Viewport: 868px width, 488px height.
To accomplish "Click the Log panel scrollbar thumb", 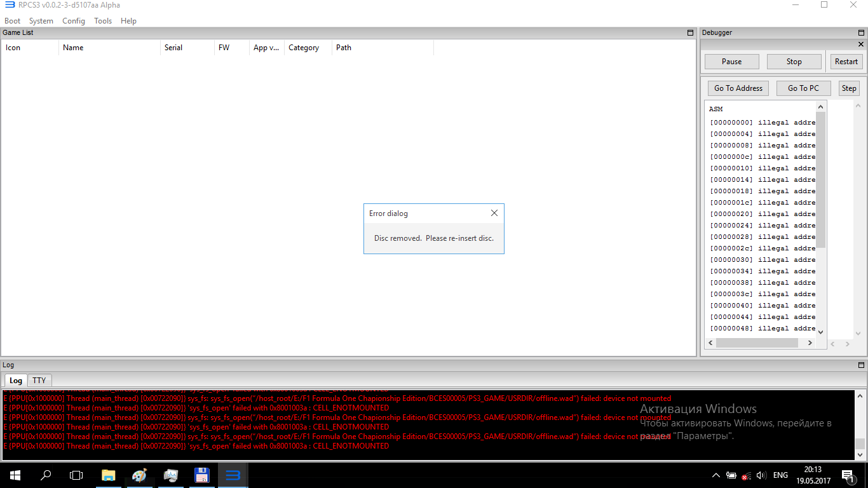I will (860, 444).
